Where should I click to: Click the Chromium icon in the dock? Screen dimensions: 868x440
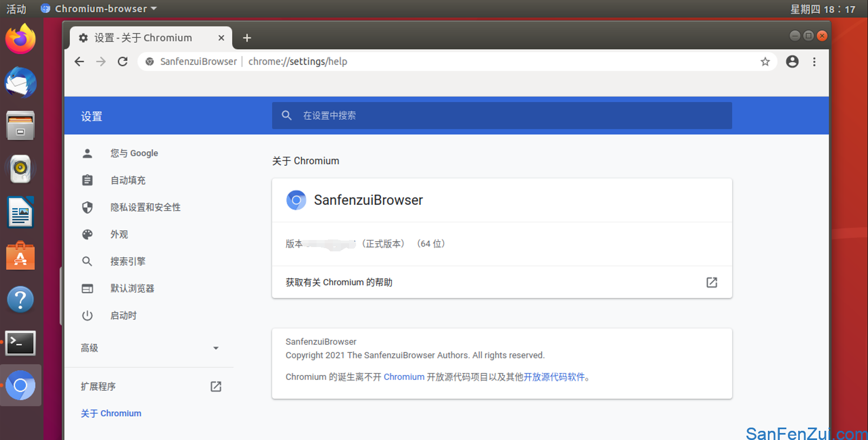[21, 385]
